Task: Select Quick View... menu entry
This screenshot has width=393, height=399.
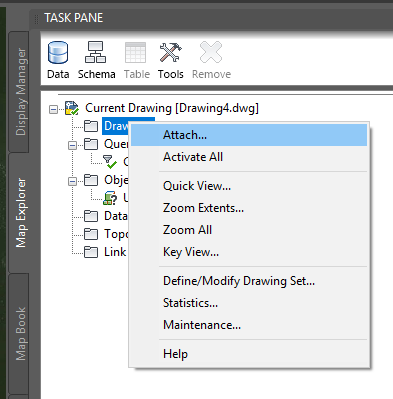Action: [x=249, y=186]
